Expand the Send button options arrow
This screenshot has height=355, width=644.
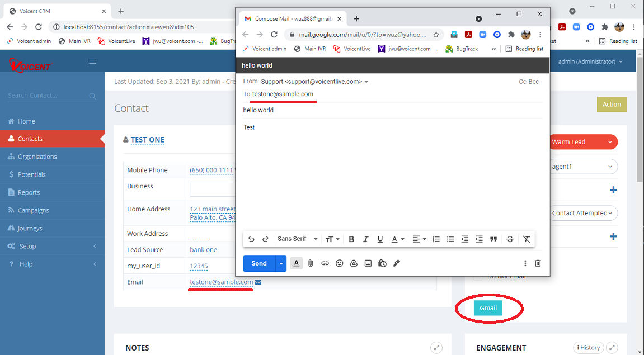coord(281,263)
